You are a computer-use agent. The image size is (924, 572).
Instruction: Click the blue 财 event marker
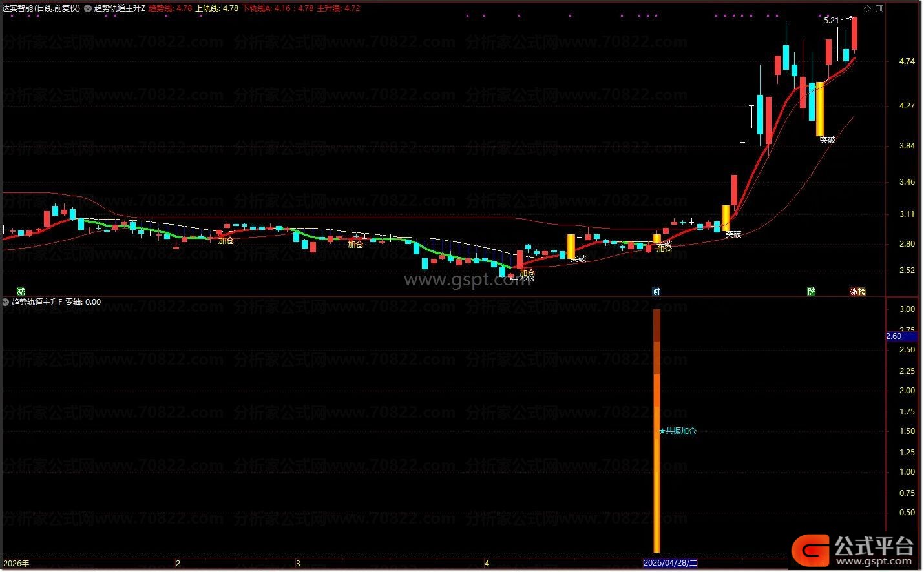tap(656, 292)
